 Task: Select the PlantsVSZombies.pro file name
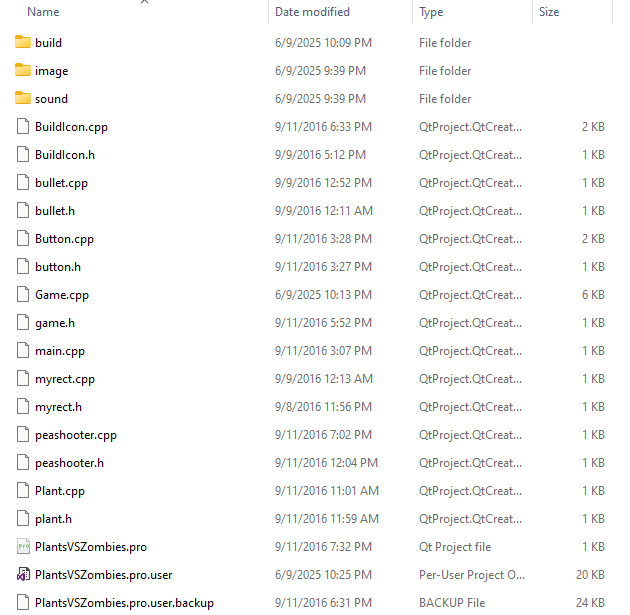click(x=91, y=547)
